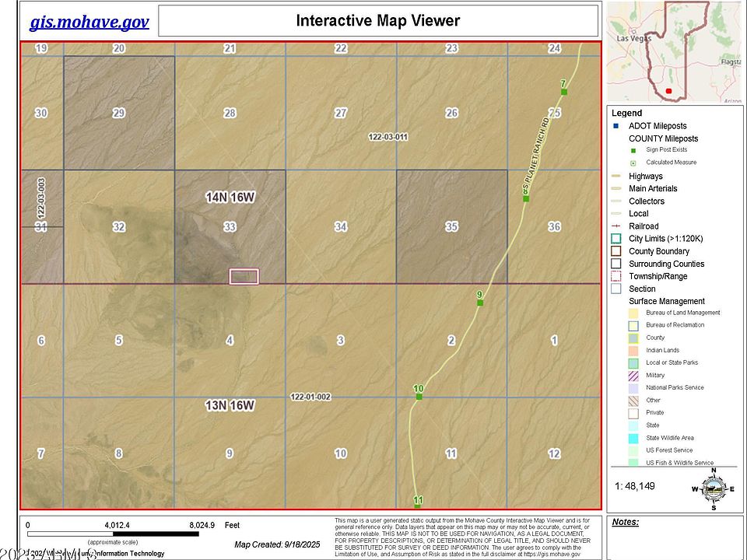Click the Railroad legend symbol
747x560 pixels.
pyautogui.click(x=616, y=226)
